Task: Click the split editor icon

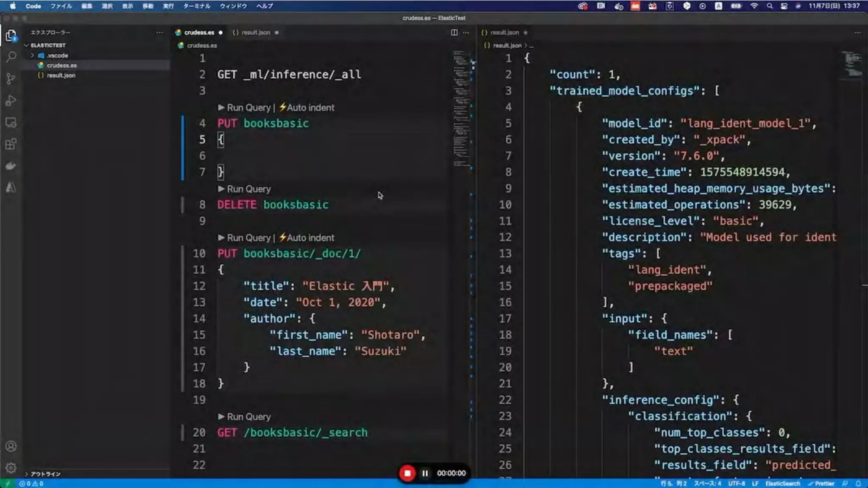Action: pyautogui.click(x=454, y=33)
